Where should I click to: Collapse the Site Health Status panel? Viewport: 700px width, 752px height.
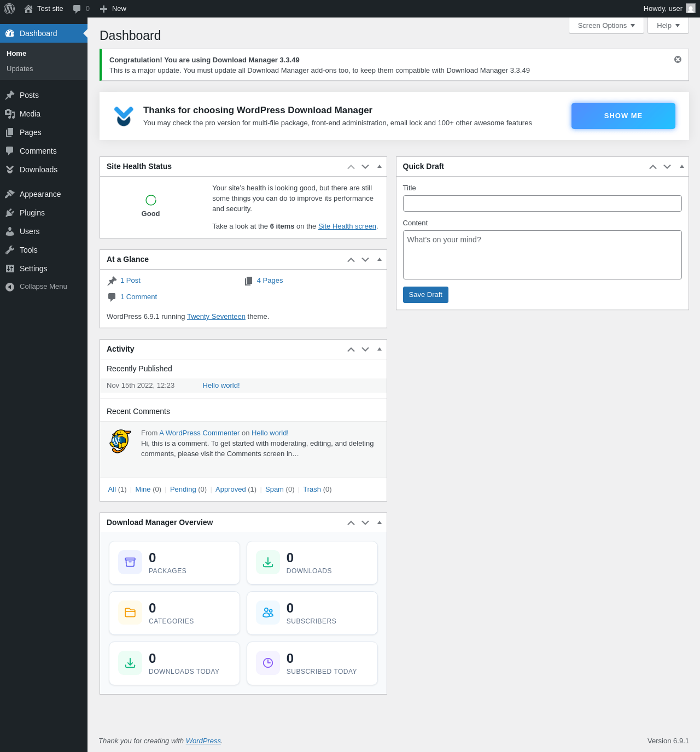tap(380, 166)
